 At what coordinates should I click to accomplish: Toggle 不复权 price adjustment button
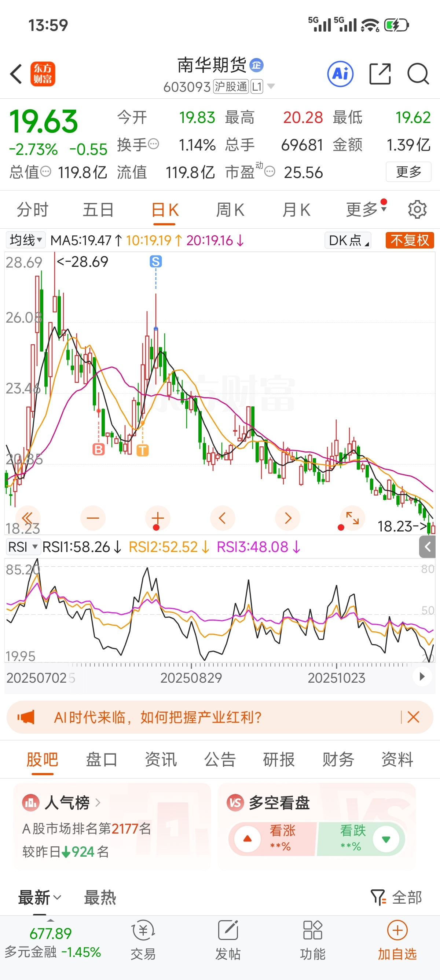tap(410, 240)
